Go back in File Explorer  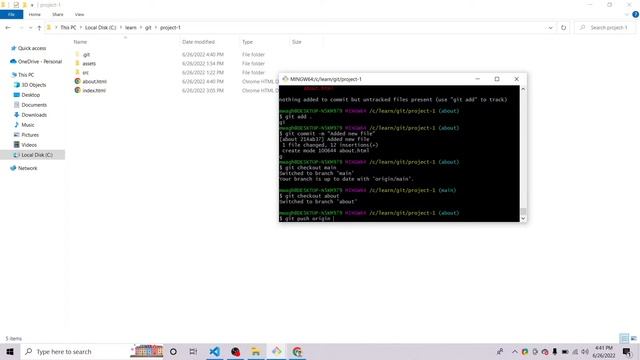click(8, 28)
